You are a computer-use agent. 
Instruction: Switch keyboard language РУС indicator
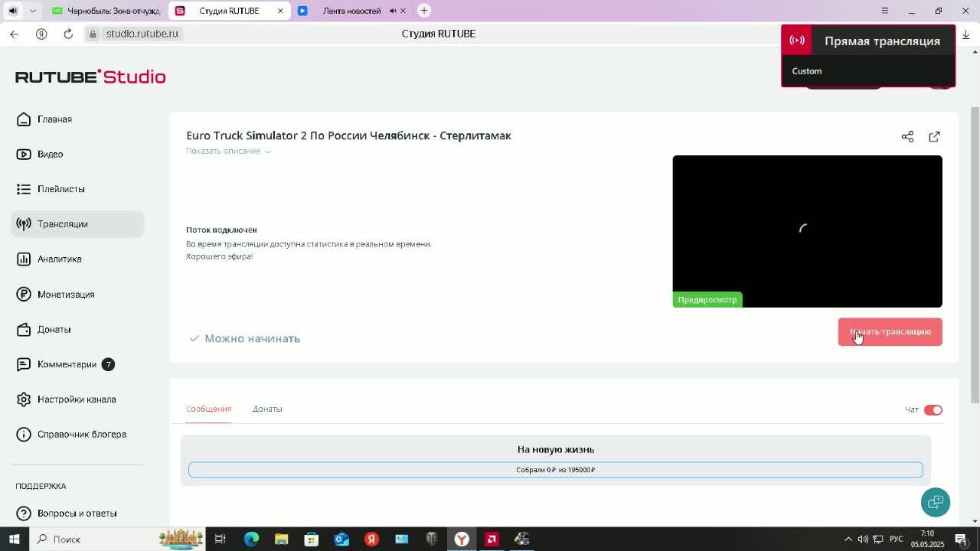pos(896,540)
